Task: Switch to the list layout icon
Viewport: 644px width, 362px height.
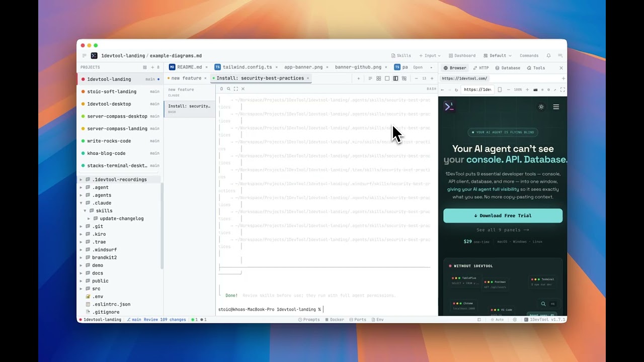Action: click(370, 78)
